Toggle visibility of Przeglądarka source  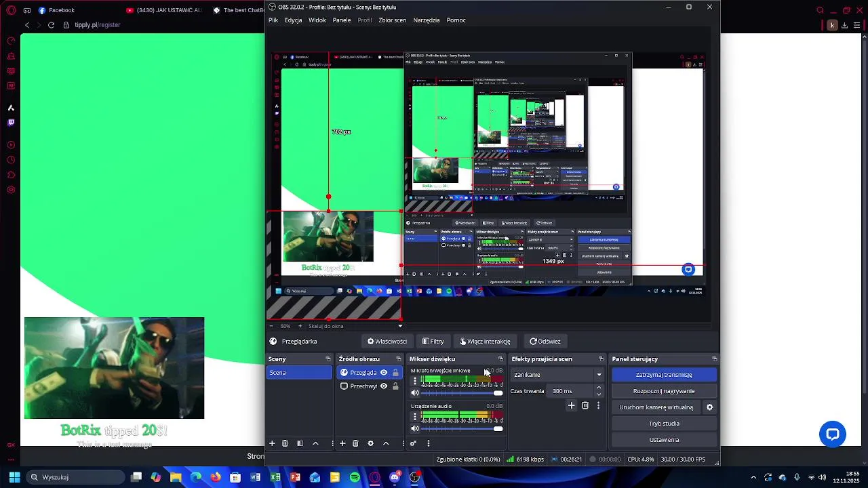(384, 373)
